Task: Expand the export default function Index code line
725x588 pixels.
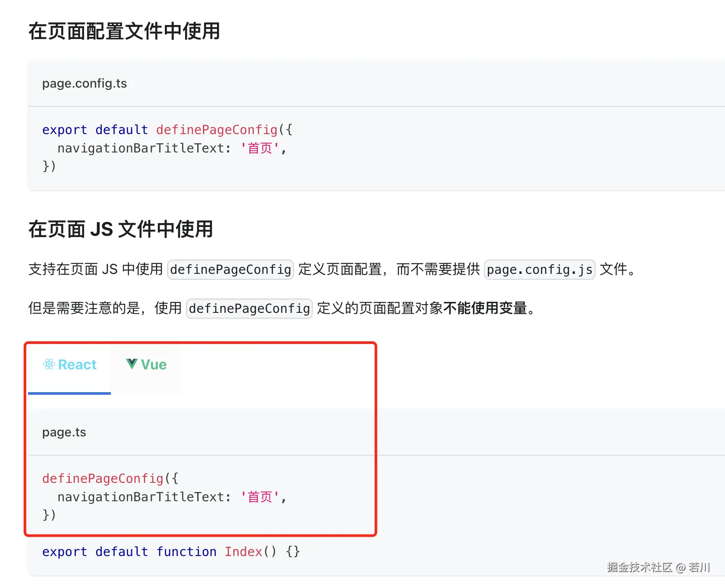Action: [171, 552]
